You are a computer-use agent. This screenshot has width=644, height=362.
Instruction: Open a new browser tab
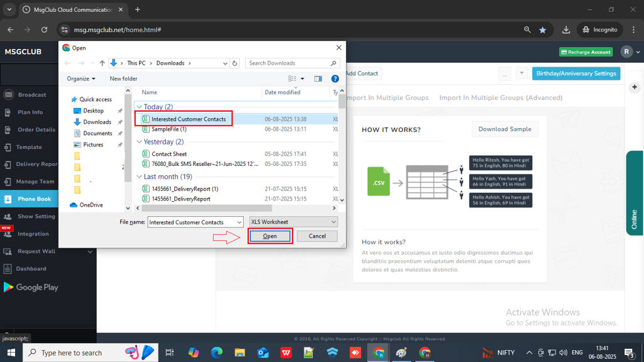tap(138, 9)
